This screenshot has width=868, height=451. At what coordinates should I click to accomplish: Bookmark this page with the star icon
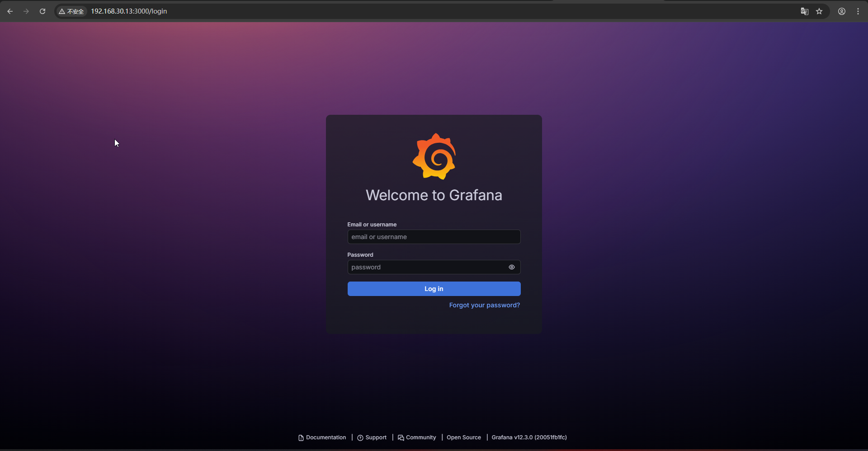[819, 11]
